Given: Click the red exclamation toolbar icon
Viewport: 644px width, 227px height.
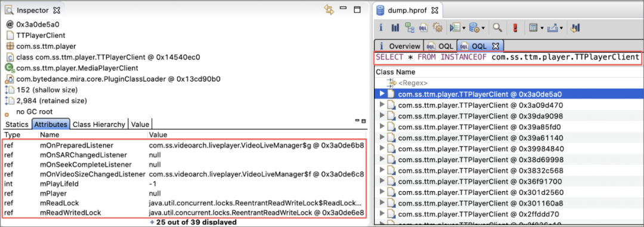Looking at the screenshot, I should click(x=515, y=28).
